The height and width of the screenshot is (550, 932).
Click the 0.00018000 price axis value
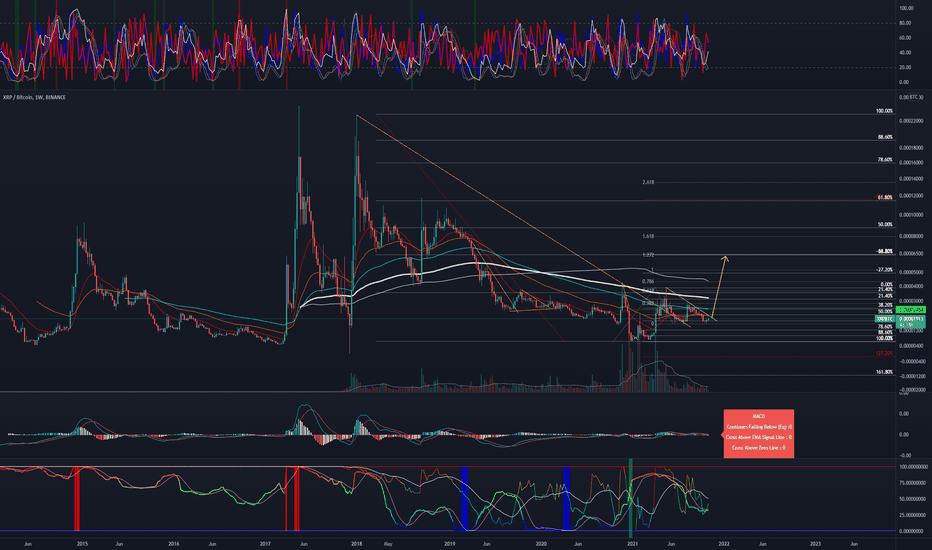tap(911, 148)
